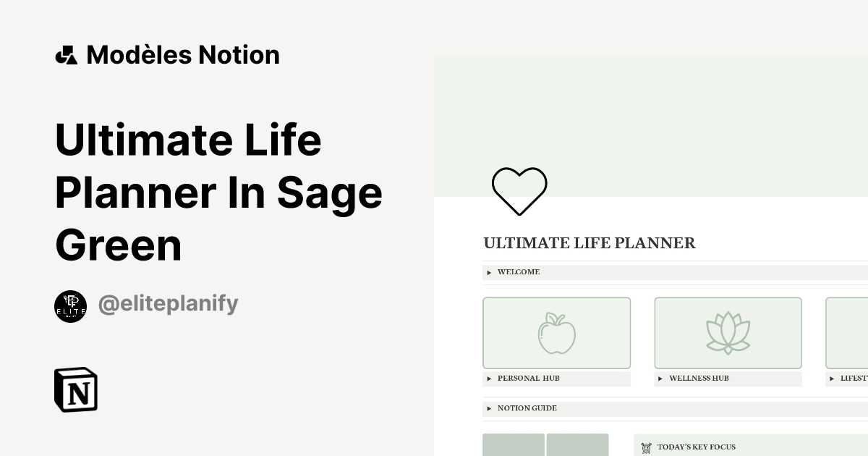Click the crest icon beside Today's Key Focus
The width and height of the screenshot is (868, 456).
[x=646, y=447]
